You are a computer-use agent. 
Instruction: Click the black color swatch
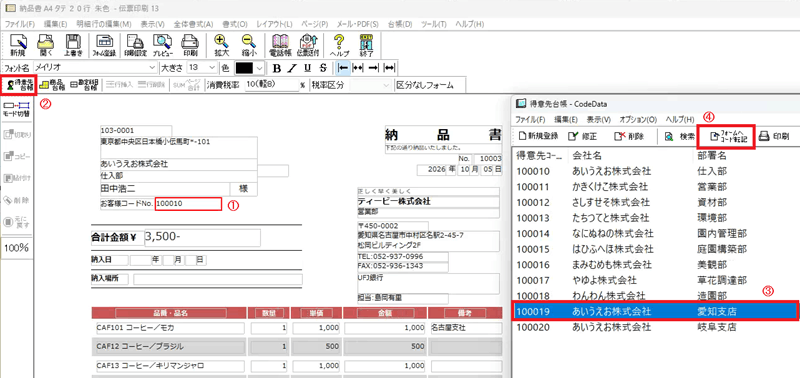[x=244, y=68]
